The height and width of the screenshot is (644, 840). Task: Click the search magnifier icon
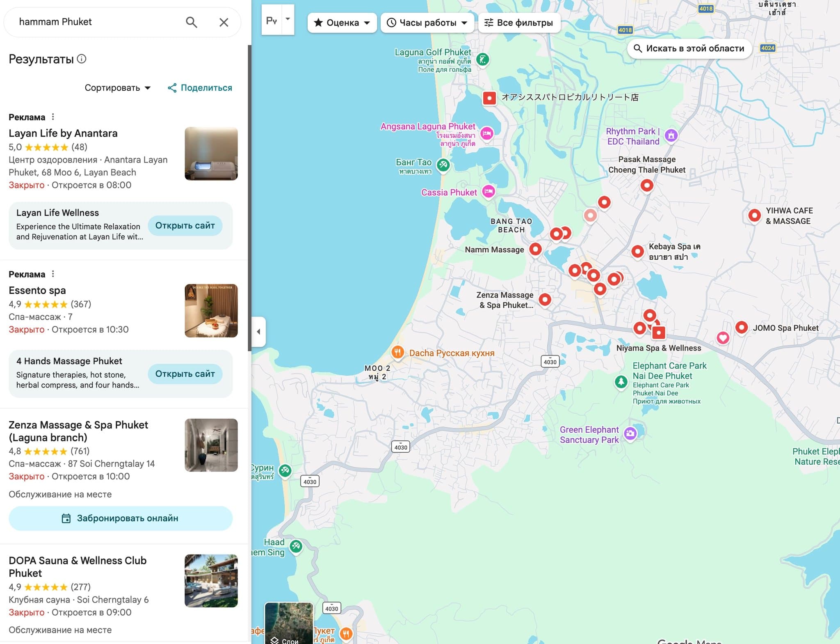pos(191,22)
